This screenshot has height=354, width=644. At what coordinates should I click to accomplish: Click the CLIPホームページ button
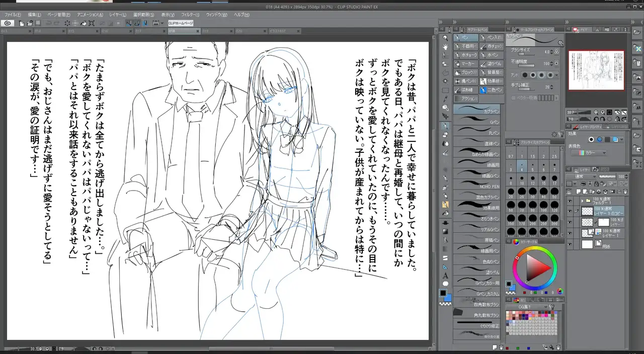180,23
